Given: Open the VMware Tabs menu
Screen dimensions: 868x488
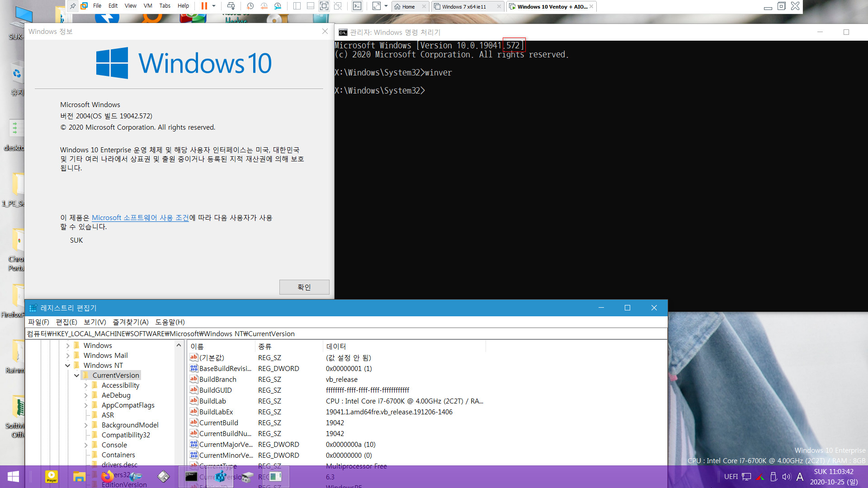Looking at the screenshot, I should pos(165,6).
